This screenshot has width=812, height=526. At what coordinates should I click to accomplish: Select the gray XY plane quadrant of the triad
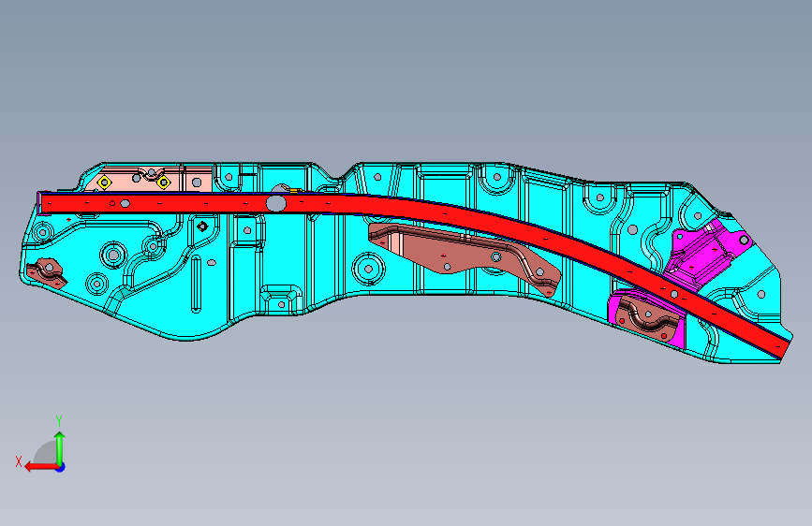pos(46,453)
